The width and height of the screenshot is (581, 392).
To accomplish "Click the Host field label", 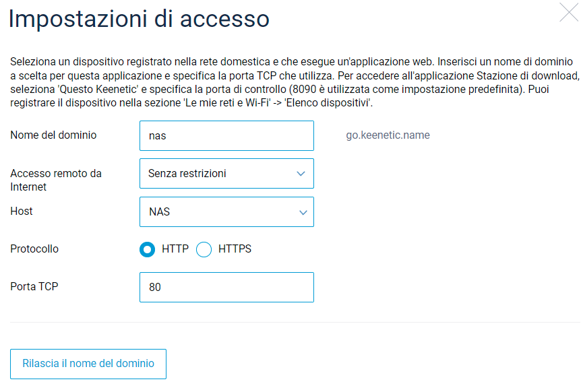I will point(22,211).
